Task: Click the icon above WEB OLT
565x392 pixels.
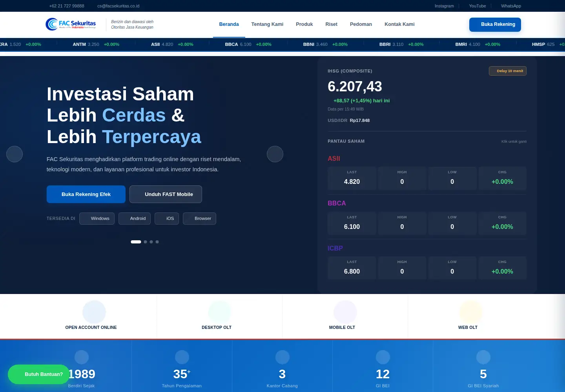Action: pyautogui.click(x=471, y=312)
